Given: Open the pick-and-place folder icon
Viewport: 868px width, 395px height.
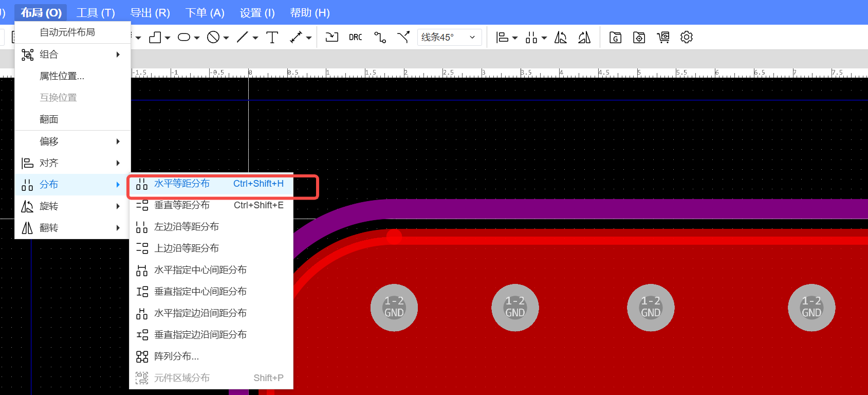Looking at the screenshot, I should pyautogui.click(x=639, y=37).
